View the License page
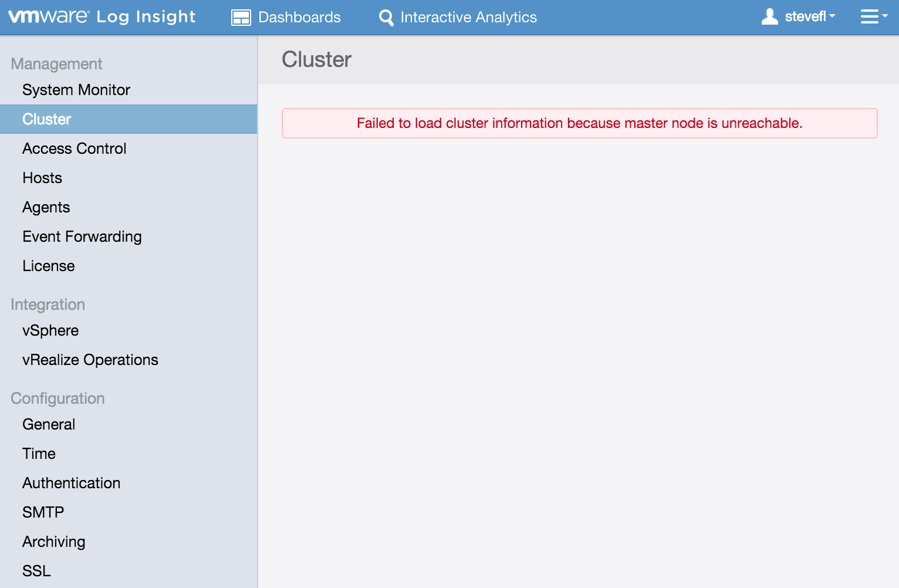 (x=49, y=266)
